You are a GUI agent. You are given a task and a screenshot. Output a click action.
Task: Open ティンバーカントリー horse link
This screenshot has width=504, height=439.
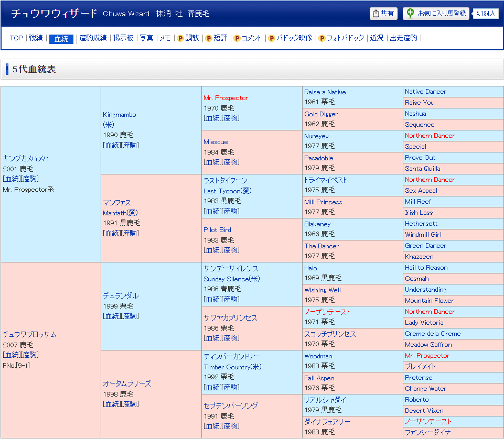tap(232, 356)
